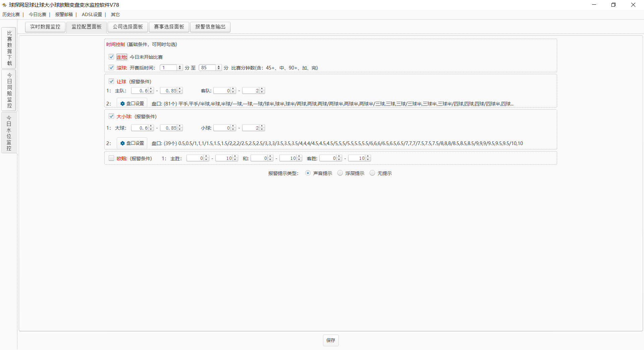Click the 让球 盘口 list text (81个)
This screenshot has width=644, height=350.
(332, 104)
